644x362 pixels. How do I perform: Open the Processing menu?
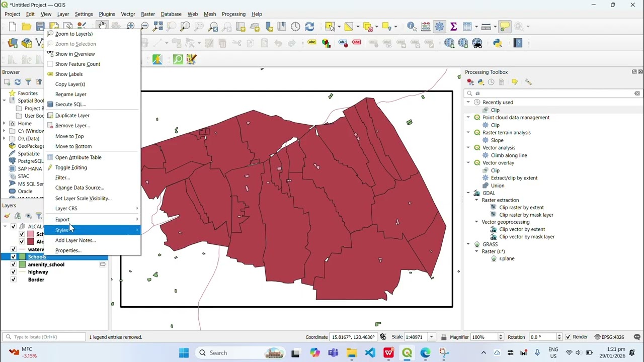233,14
